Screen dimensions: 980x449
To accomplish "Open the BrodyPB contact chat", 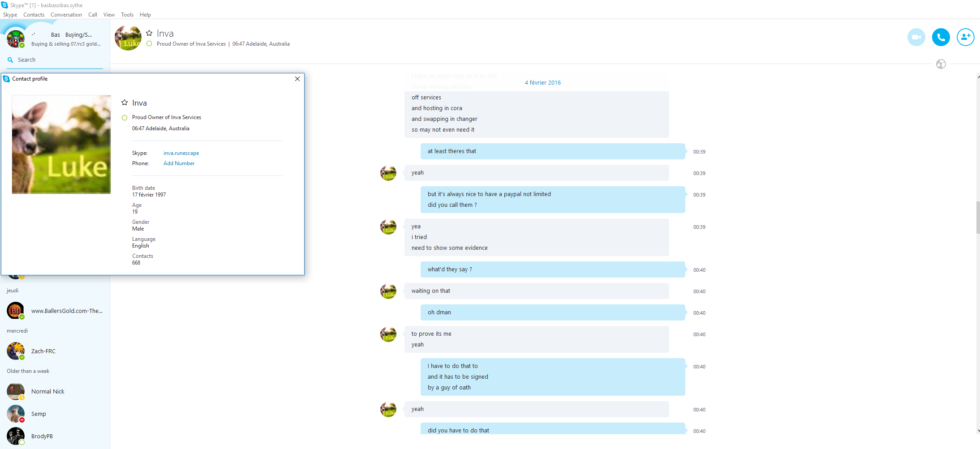I will 55,436.
